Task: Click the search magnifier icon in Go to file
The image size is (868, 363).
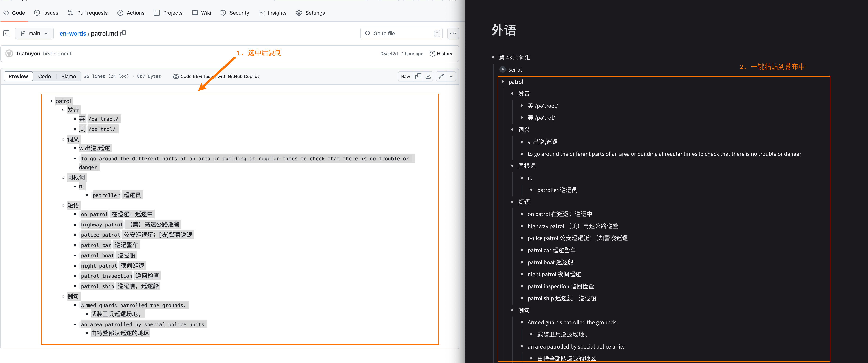Action: (x=368, y=33)
